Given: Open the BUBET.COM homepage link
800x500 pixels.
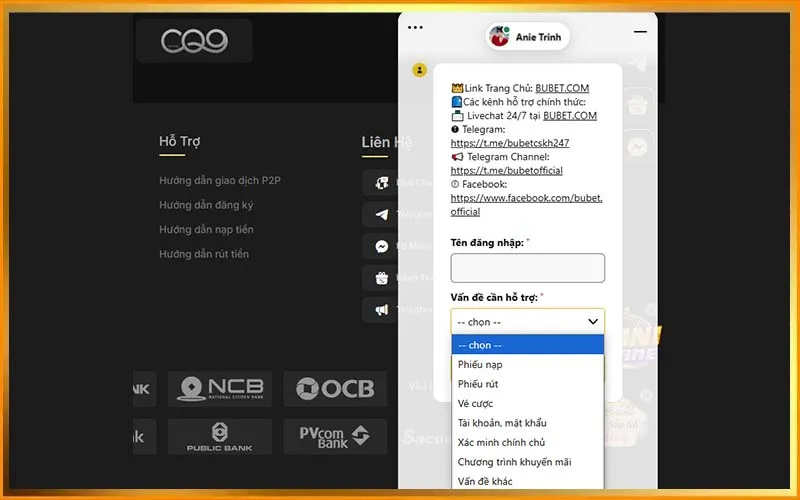Looking at the screenshot, I should (562, 88).
